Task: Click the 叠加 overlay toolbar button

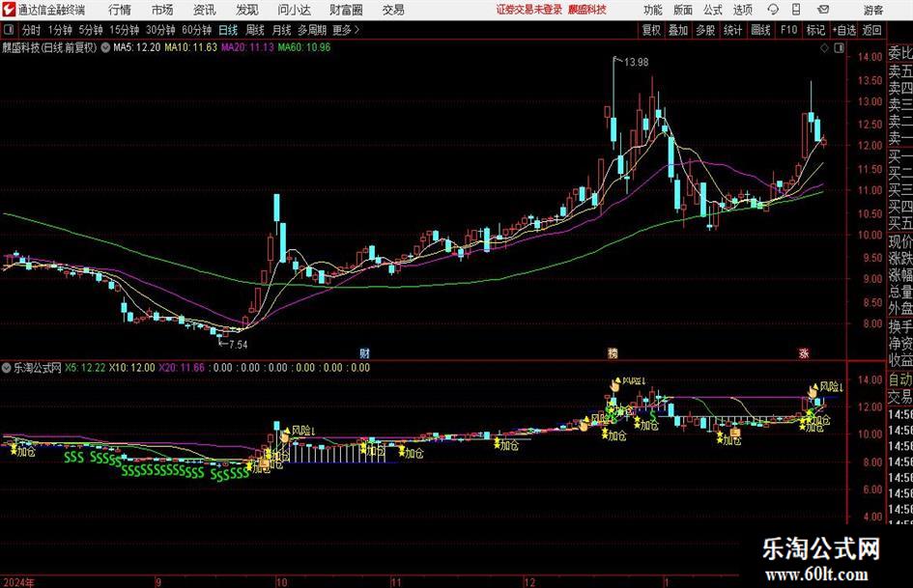Action: [x=678, y=30]
